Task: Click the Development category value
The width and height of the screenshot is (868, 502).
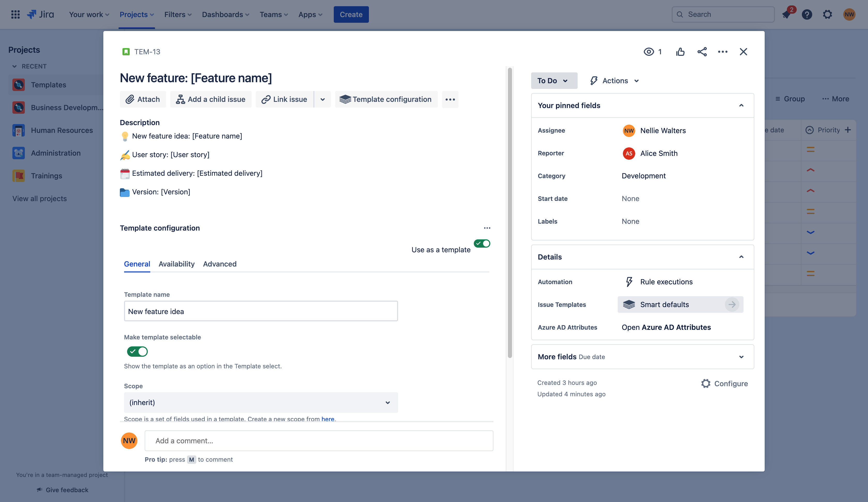Action: point(644,176)
